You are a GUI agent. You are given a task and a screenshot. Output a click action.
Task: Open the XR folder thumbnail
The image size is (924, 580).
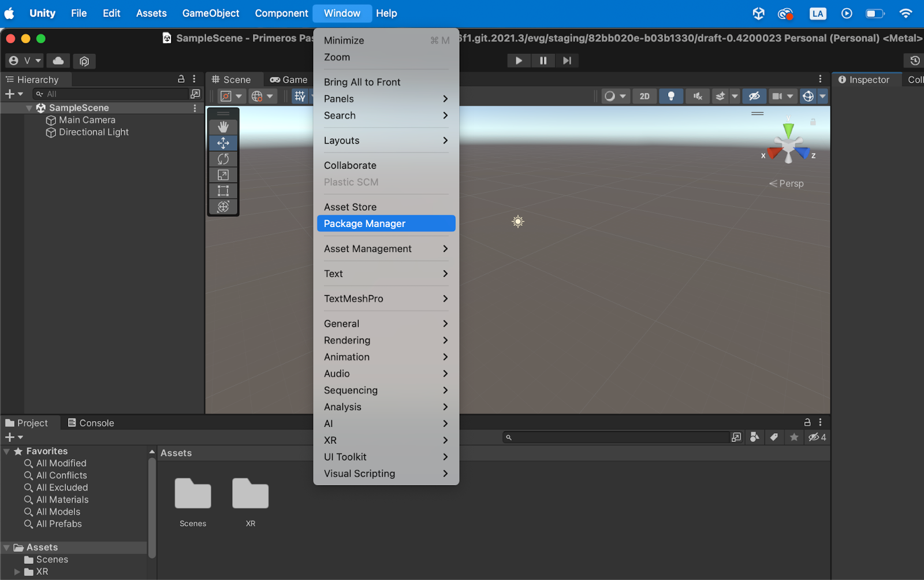251,493
